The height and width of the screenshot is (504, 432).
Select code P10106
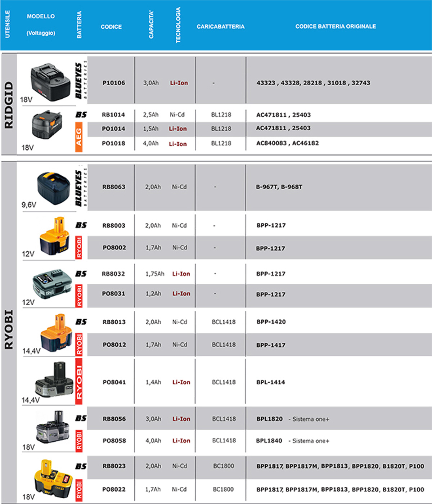[x=114, y=83]
